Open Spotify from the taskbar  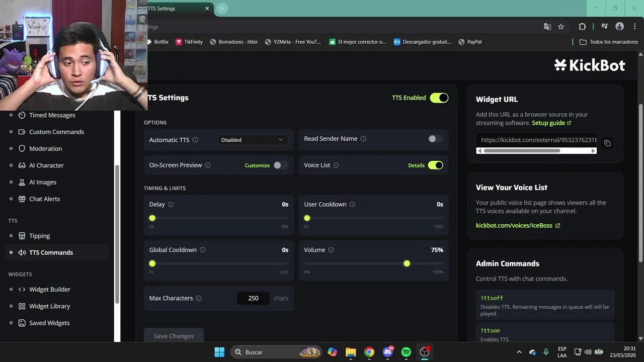click(x=406, y=352)
